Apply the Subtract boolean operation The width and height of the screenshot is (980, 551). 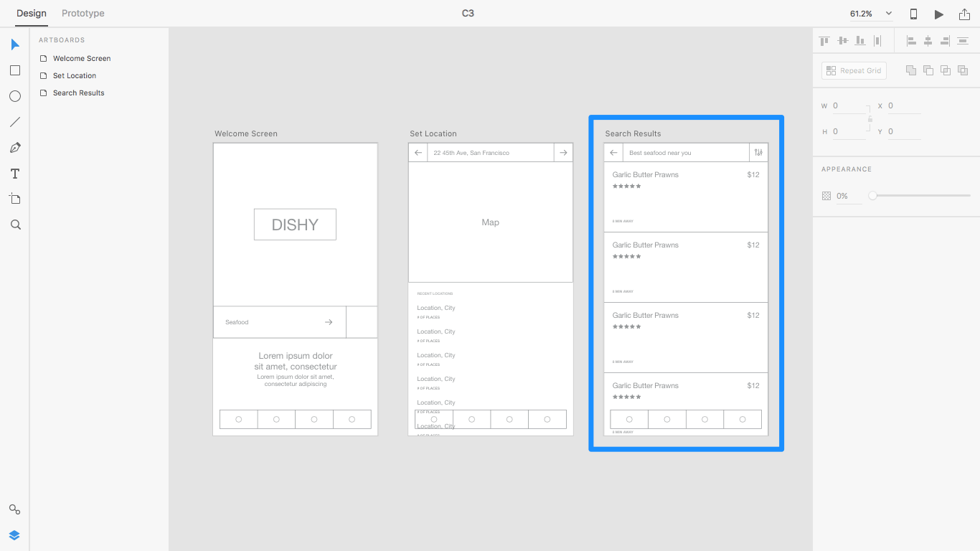coord(928,70)
